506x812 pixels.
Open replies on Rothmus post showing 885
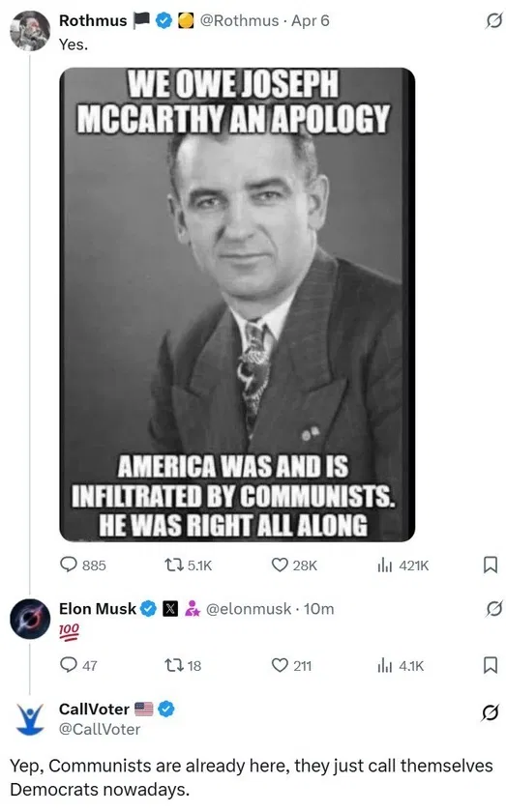click(83, 565)
